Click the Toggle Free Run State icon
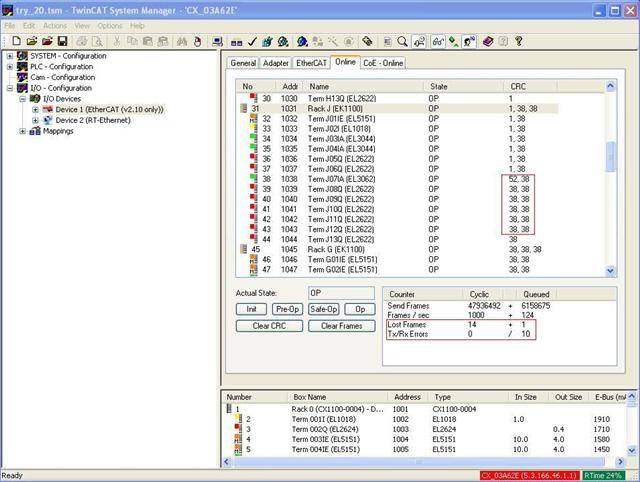Screen dimensions: 640x482 point(349,41)
